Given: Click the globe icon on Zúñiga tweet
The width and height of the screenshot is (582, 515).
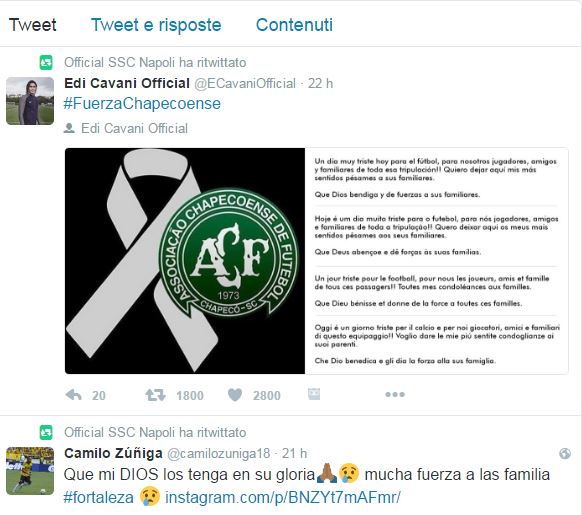Looking at the screenshot, I should tap(565, 453).
